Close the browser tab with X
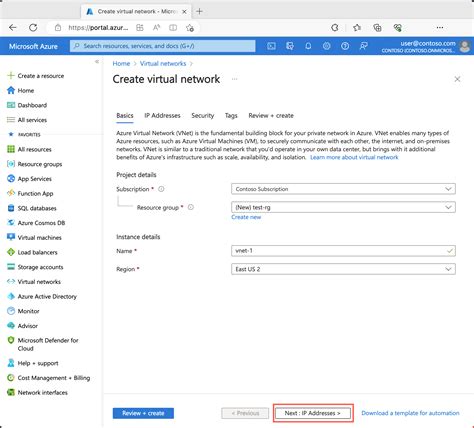This screenshot has width=474, height=428. coord(184,11)
